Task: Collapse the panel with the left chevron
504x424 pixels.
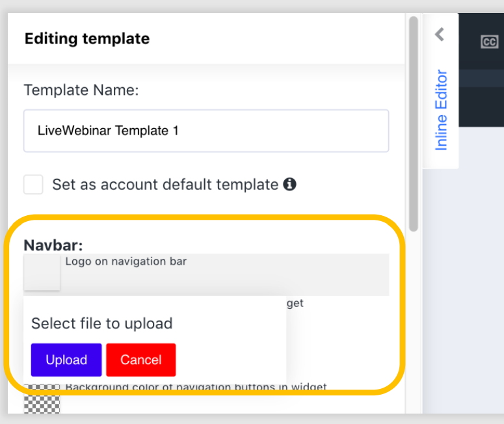Action: [x=440, y=34]
